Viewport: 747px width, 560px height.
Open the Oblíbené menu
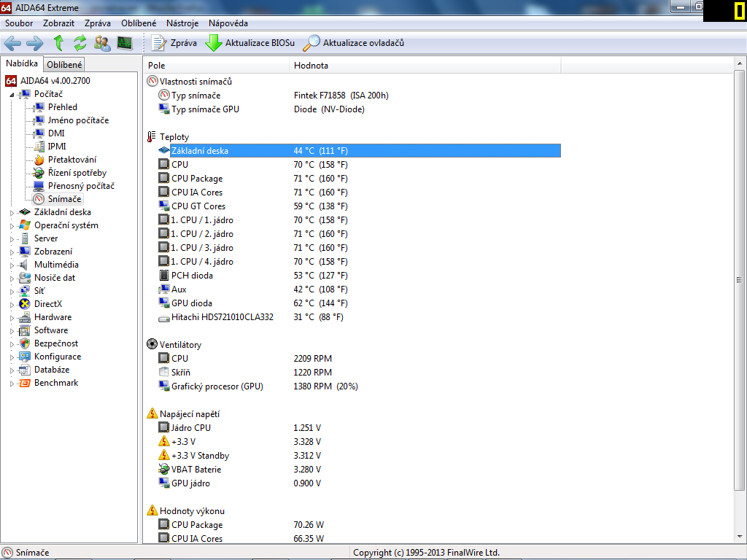point(139,23)
